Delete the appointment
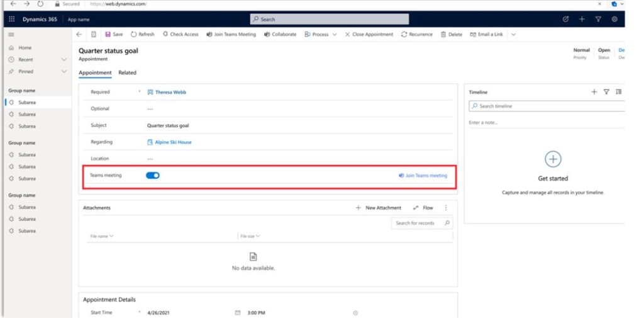 pyautogui.click(x=452, y=35)
